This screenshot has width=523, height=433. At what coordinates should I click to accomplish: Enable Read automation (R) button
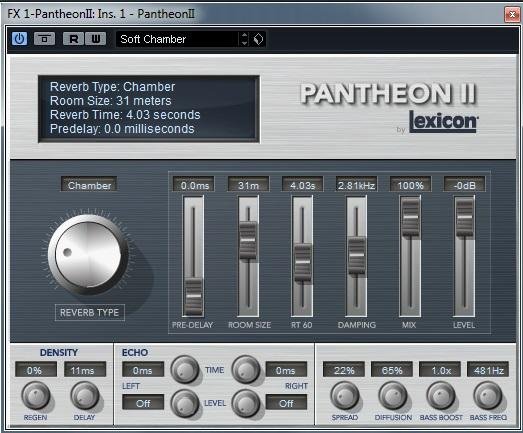(74, 39)
